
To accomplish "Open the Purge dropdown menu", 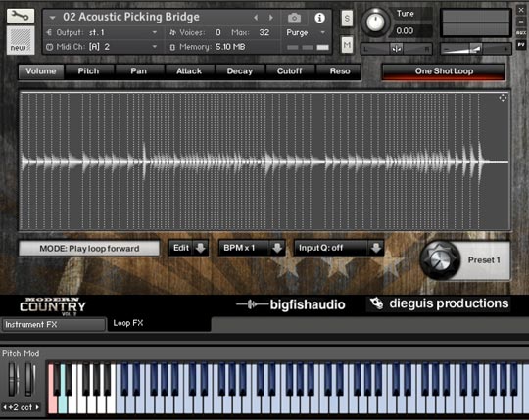I will tap(323, 32).
